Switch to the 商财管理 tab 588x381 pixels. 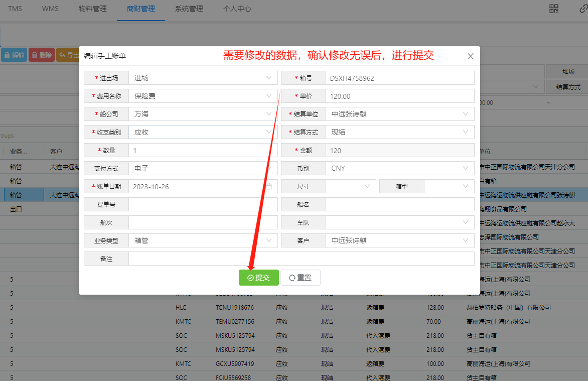pyautogui.click(x=140, y=9)
